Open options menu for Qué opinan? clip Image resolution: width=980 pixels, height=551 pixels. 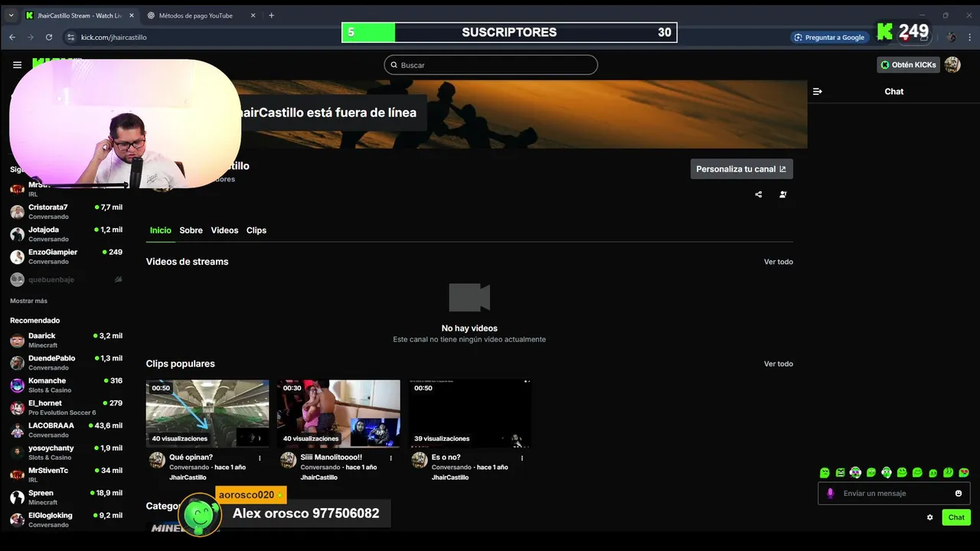pos(260,458)
